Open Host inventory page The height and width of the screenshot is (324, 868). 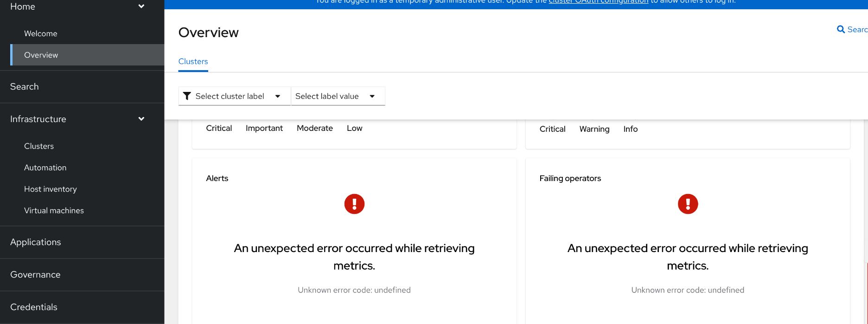(x=51, y=189)
